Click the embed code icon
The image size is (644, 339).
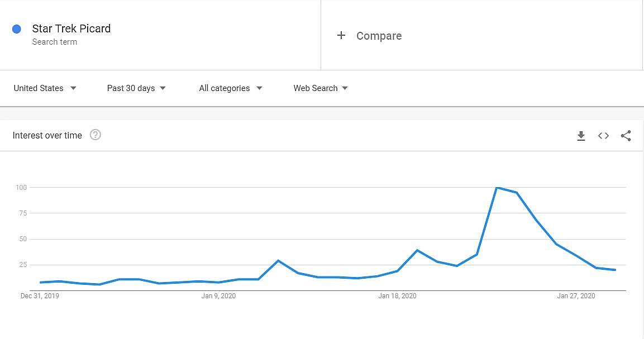[603, 136]
